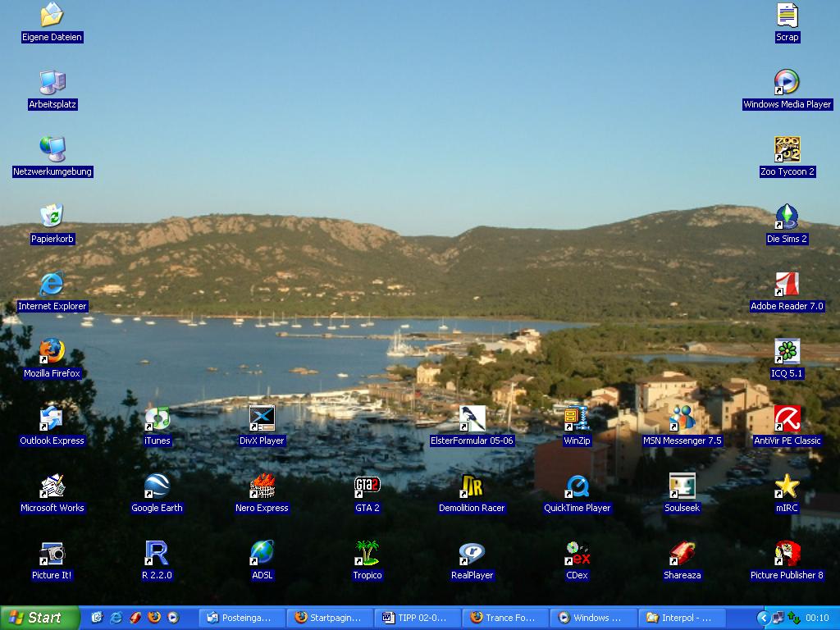Click the Soulseek desktop shortcut
Viewport: 840px width, 630px height.
[x=682, y=486]
